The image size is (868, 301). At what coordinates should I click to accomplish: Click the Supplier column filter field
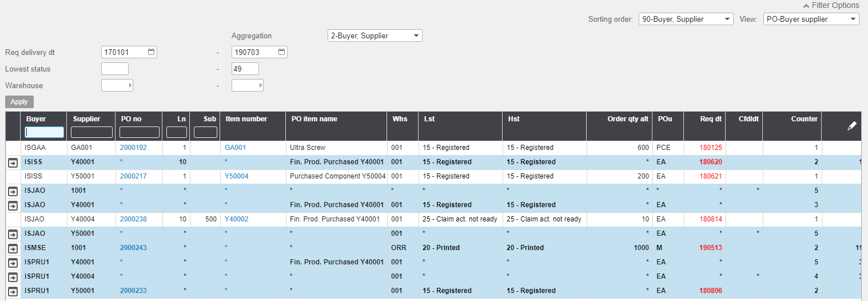pos(91,132)
